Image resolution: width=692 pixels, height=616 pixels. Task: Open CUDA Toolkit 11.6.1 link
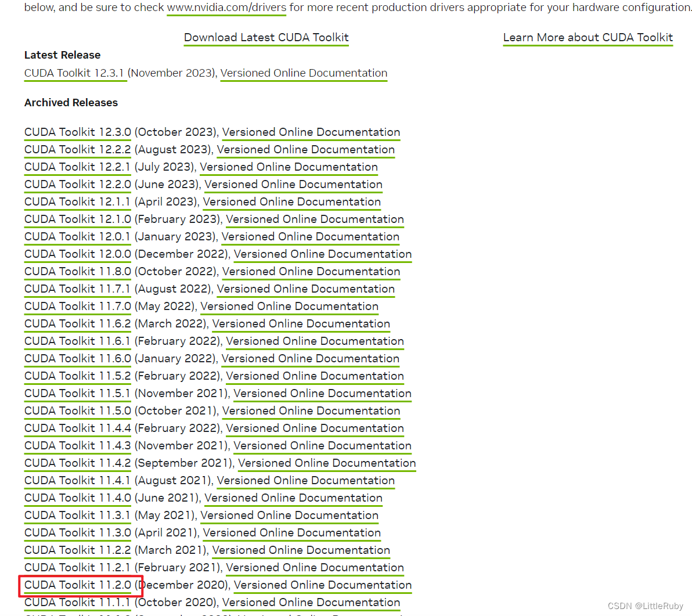point(77,341)
